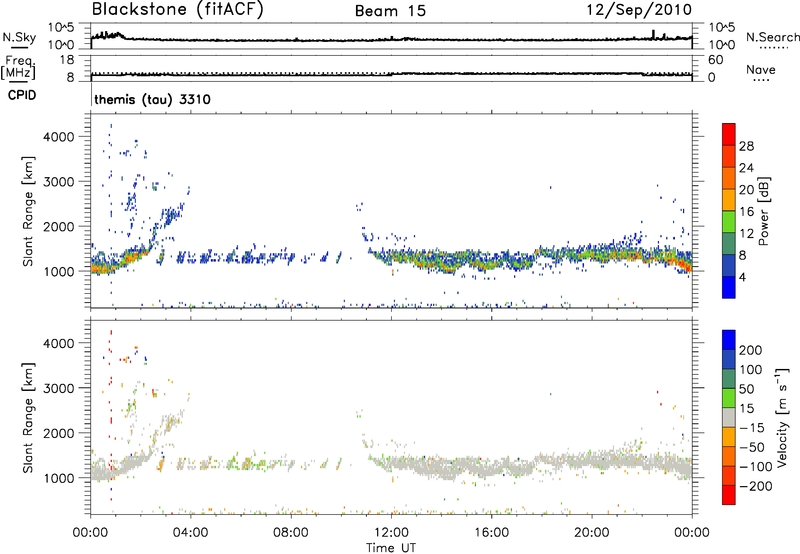800x554 pixels.
Task: Click the '4' tick on Power colorbar
Action: pyautogui.click(x=742, y=277)
